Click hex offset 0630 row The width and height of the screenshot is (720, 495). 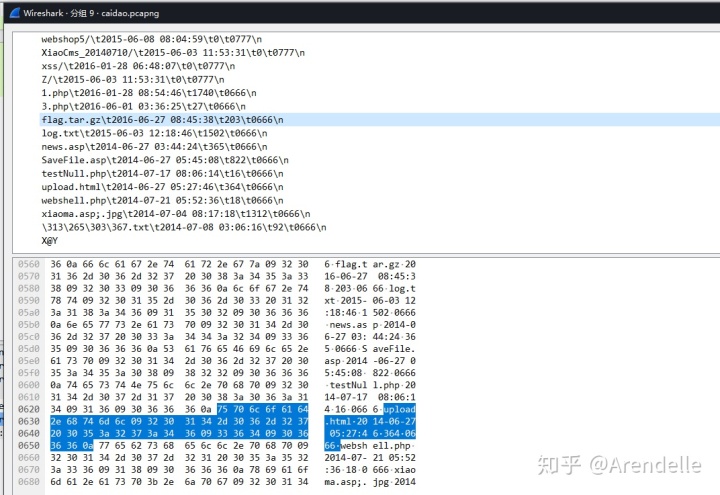click(x=217, y=421)
